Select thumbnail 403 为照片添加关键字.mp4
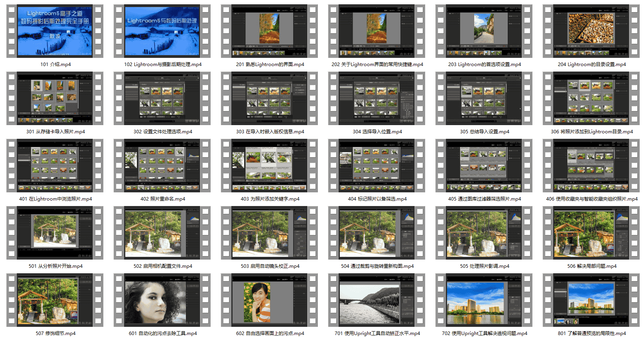 269,166
